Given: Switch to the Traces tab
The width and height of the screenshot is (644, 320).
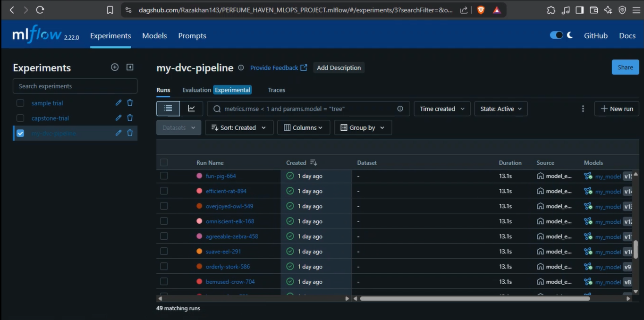Looking at the screenshot, I should (276, 90).
